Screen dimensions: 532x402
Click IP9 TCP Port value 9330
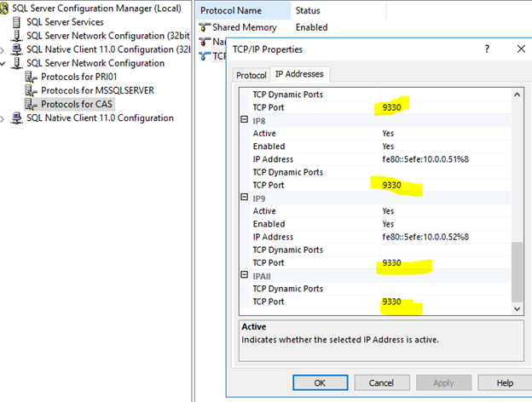pyautogui.click(x=392, y=262)
